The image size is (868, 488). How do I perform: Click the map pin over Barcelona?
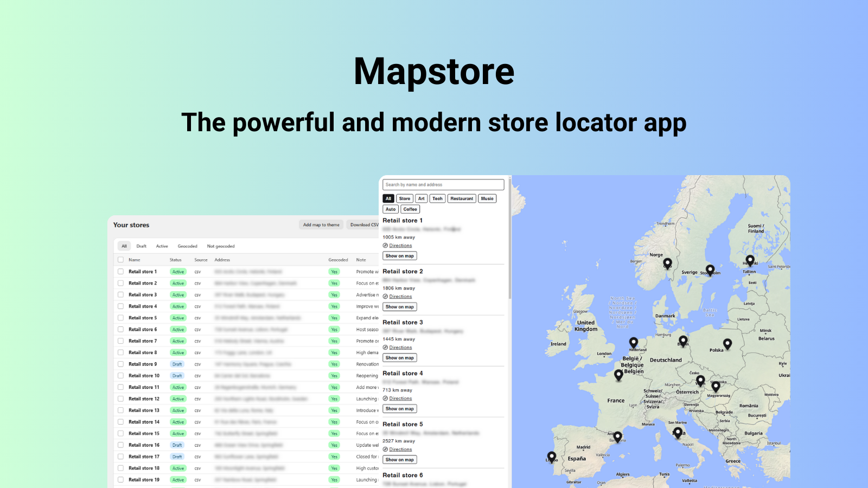tap(617, 436)
